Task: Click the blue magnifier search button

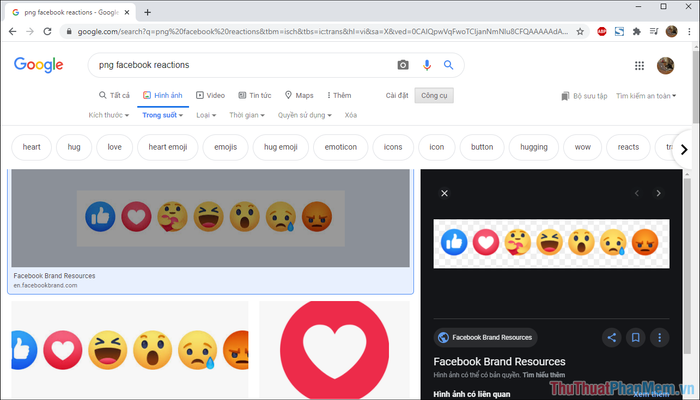Action: (x=448, y=65)
